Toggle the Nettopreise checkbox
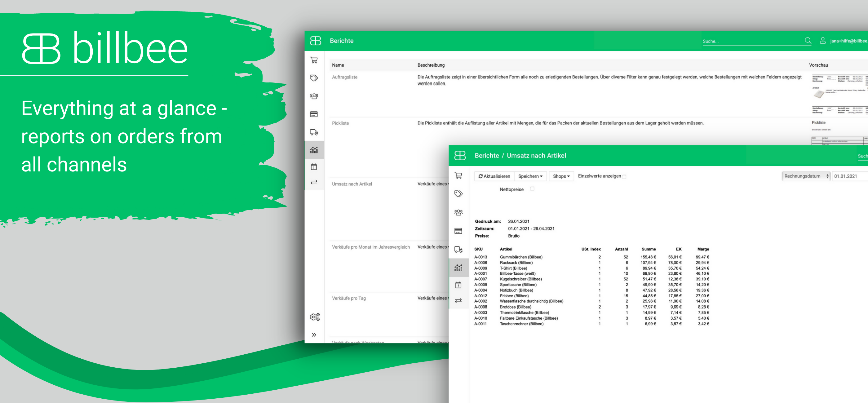 click(x=532, y=189)
